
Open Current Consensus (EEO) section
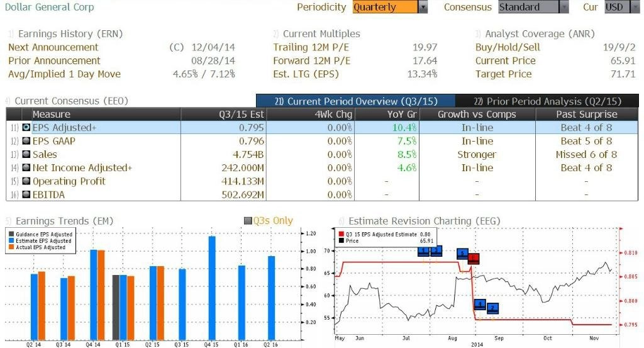point(72,101)
